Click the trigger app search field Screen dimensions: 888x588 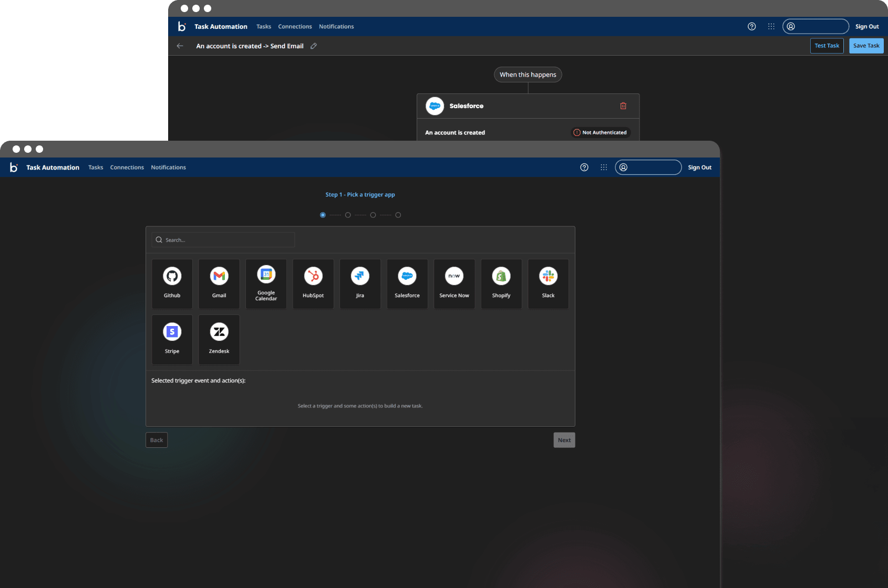coord(223,240)
